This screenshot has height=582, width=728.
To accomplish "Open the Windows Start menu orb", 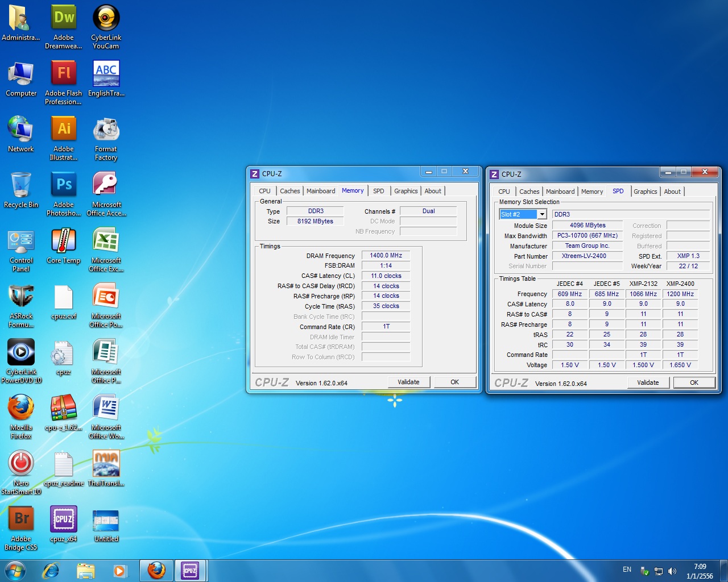I will tap(15, 570).
